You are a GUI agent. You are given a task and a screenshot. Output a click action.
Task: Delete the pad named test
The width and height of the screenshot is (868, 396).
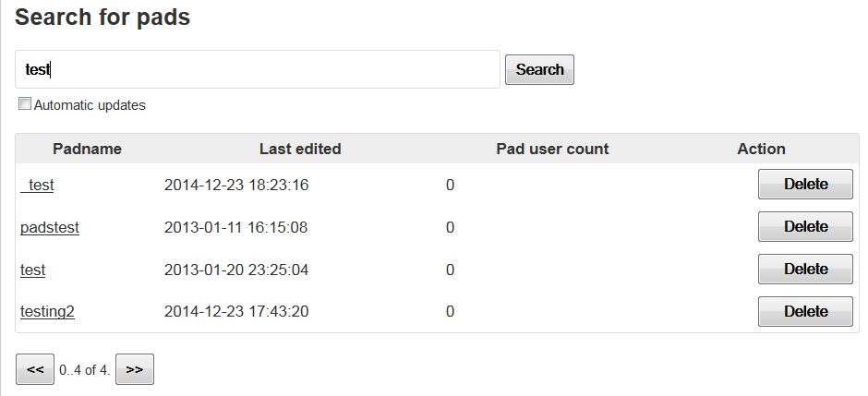pos(805,269)
